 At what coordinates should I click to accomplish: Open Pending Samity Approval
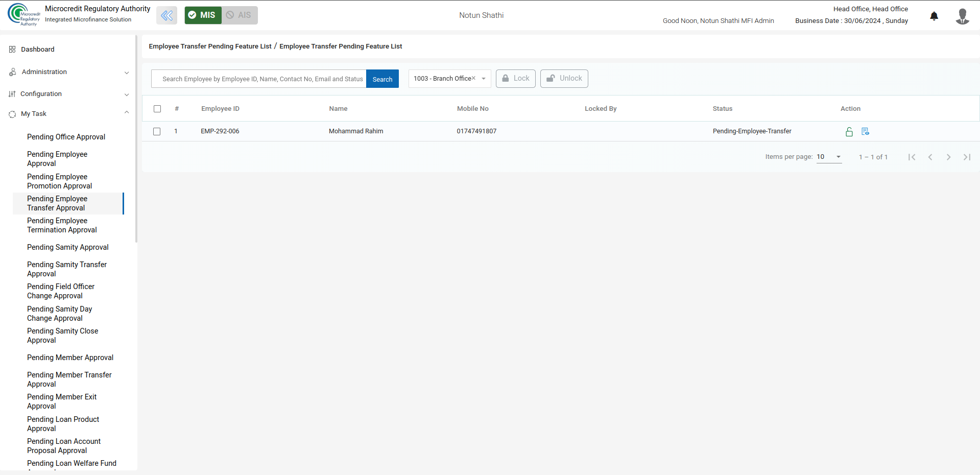point(68,247)
